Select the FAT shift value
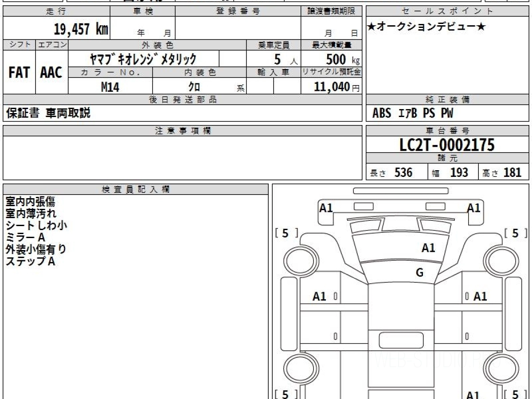The image size is (532, 399). [x=19, y=72]
